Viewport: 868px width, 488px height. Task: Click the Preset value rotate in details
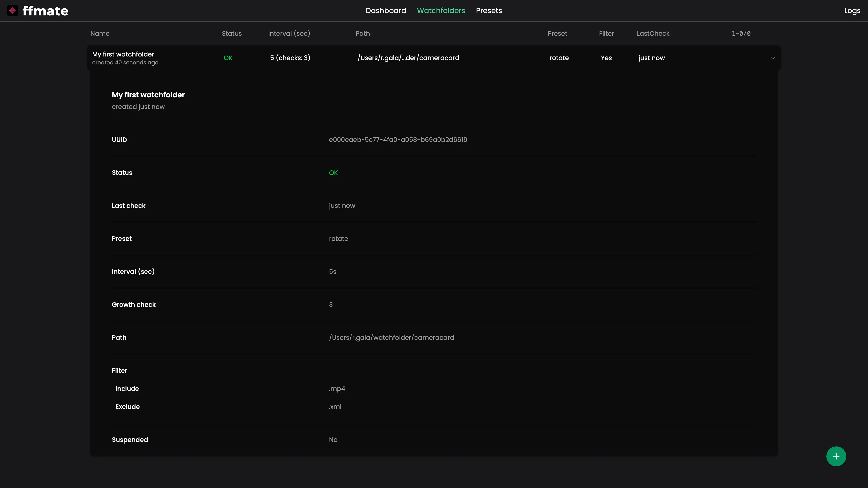coord(338,239)
